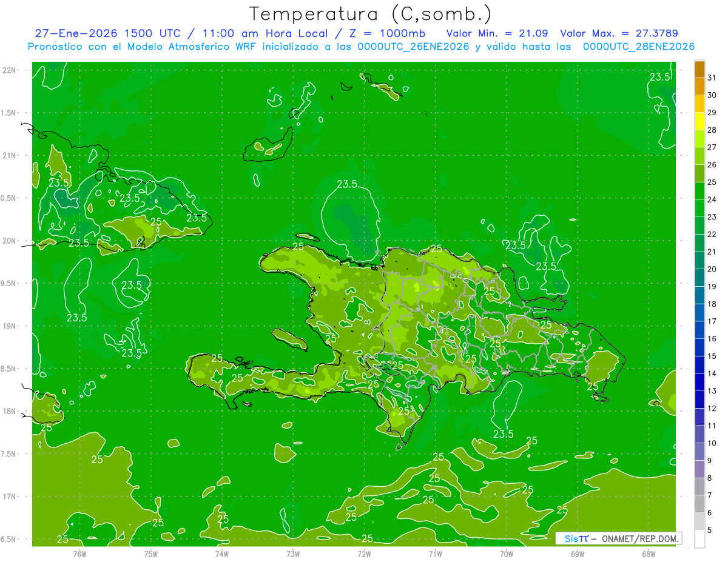728x562 pixels.
Task: Click "Valor Max. = 27.3789" text
Action: (x=619, y=33)
